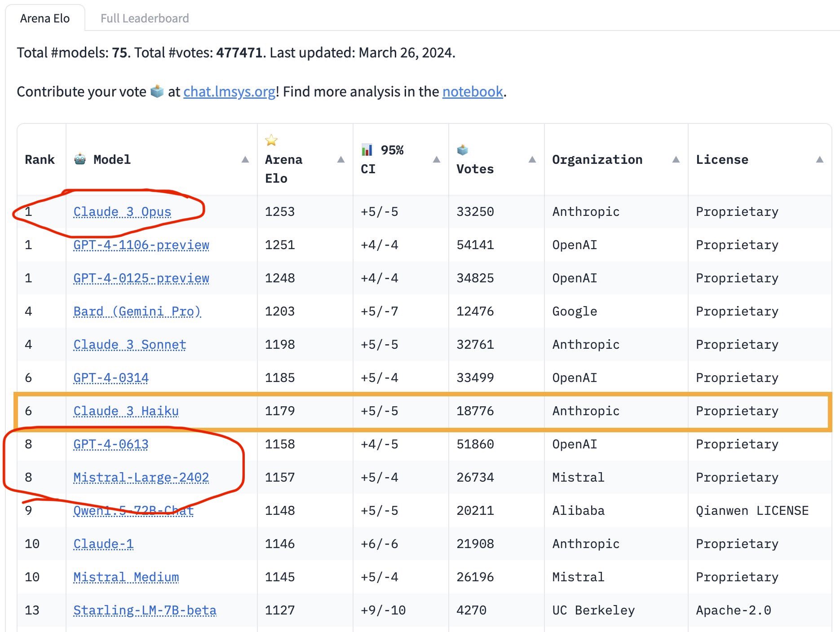Open the notebook analysis link
840x632 pixels.
pyautogui.click(x=473, y=92)
